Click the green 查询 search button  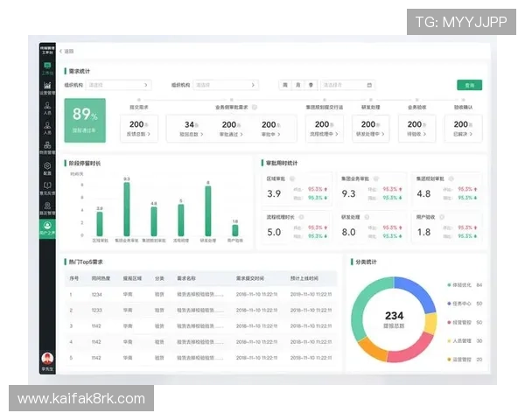click(x=469, y=85)
